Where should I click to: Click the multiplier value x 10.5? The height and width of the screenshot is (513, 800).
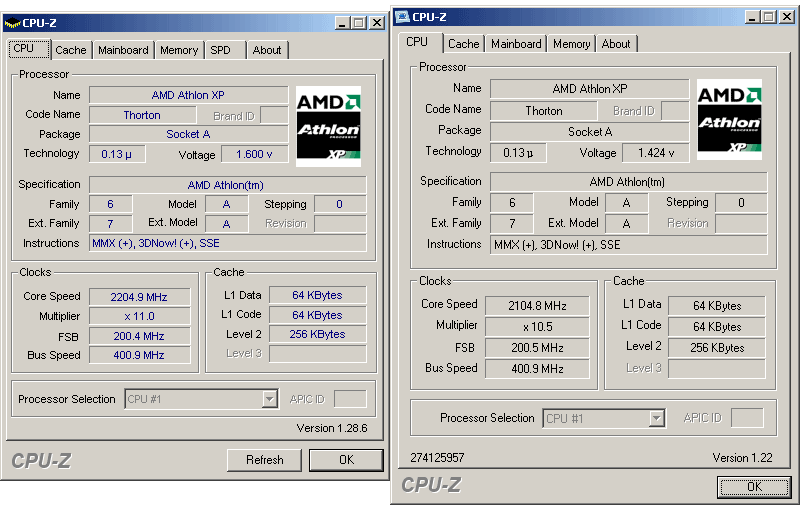click(x=537, y=327)
